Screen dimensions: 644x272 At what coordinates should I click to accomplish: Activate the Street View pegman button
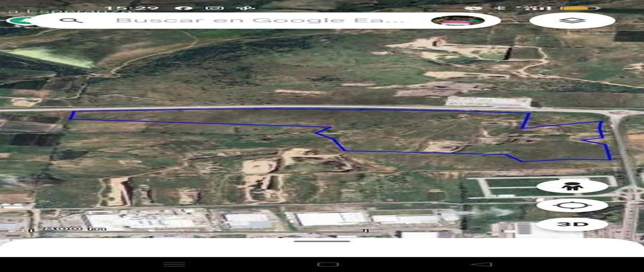[x=572, y=187]
